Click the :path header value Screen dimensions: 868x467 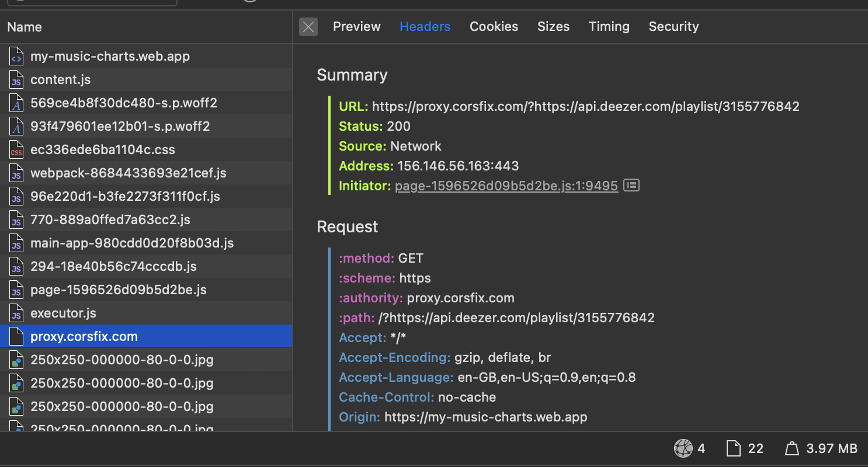[x=516, y=318]
